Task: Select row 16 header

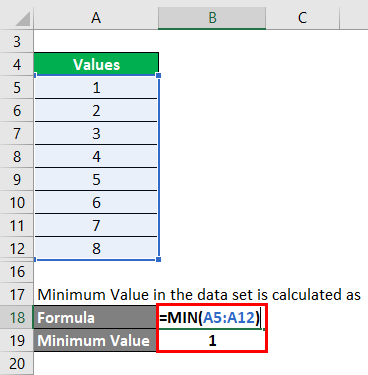Action: [x=17, y=271]
